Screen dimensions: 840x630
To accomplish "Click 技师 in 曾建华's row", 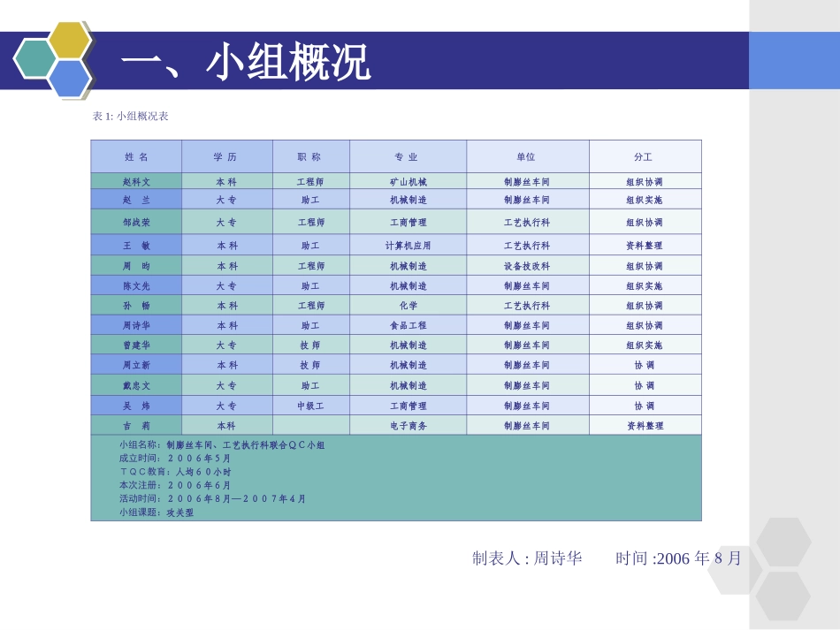I will click(311, 345).
